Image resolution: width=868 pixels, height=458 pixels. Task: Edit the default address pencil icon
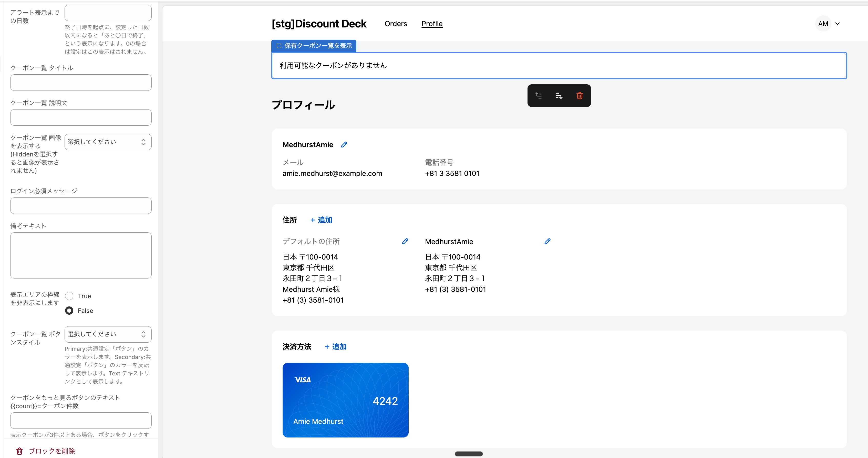click(405, 242)
